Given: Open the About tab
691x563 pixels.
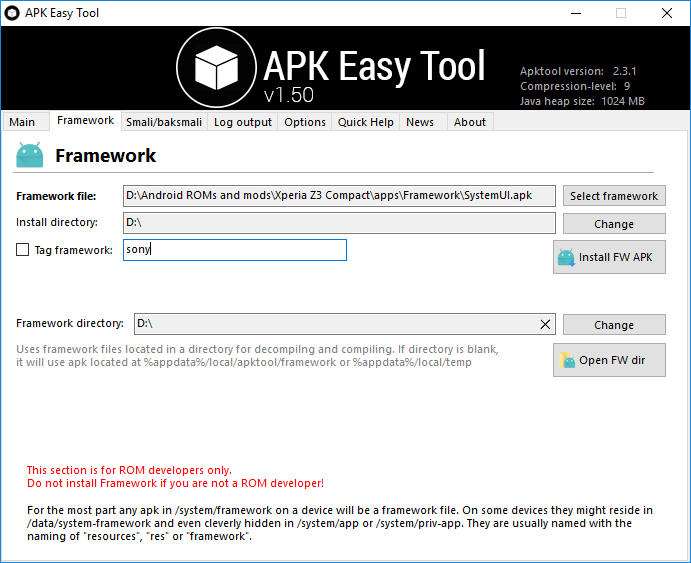Looking at the screenshot, I should tap(470, 122).
